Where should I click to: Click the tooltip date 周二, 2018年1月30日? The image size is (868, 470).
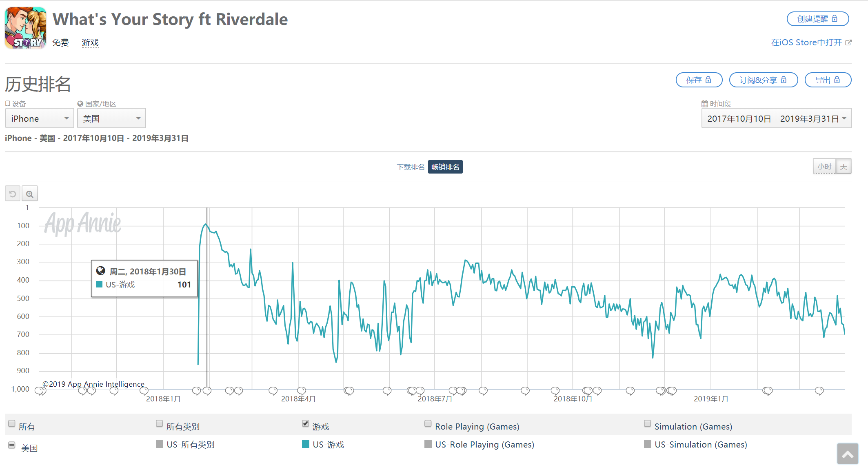click(x=148, y=272)
